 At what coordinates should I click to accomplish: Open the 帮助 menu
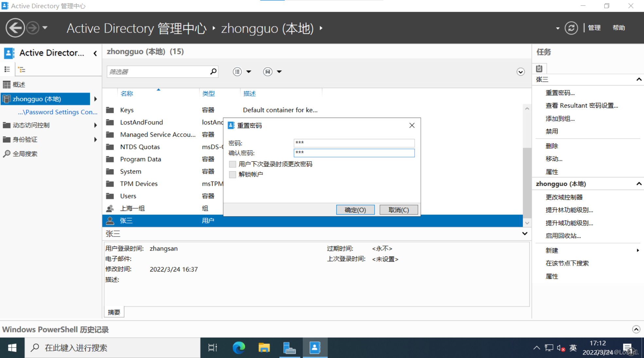(x=618, y=28)
